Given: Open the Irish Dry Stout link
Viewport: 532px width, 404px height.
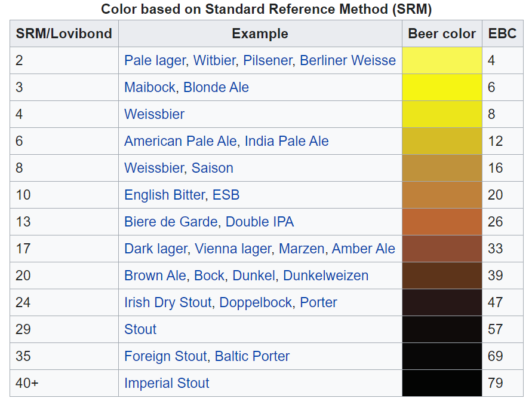Looking at the screenshot, I should [x=168, y=302].
